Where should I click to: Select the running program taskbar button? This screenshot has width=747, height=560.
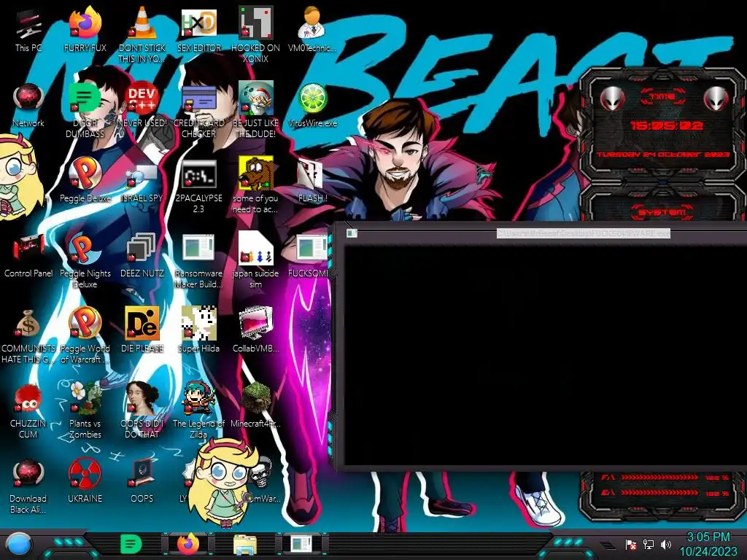pos(301,544)
